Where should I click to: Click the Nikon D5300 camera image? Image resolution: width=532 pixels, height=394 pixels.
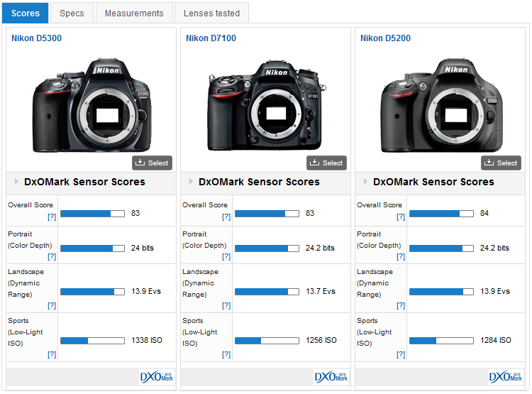point(92,105)
